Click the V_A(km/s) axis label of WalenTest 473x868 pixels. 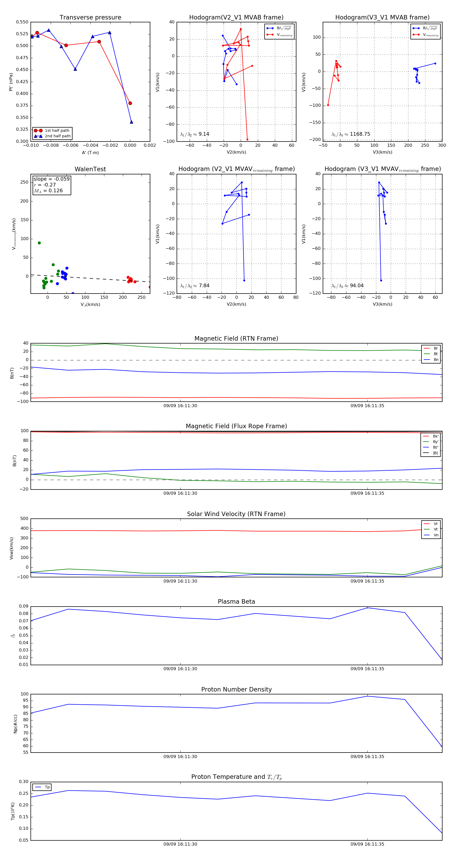point(90,305)
